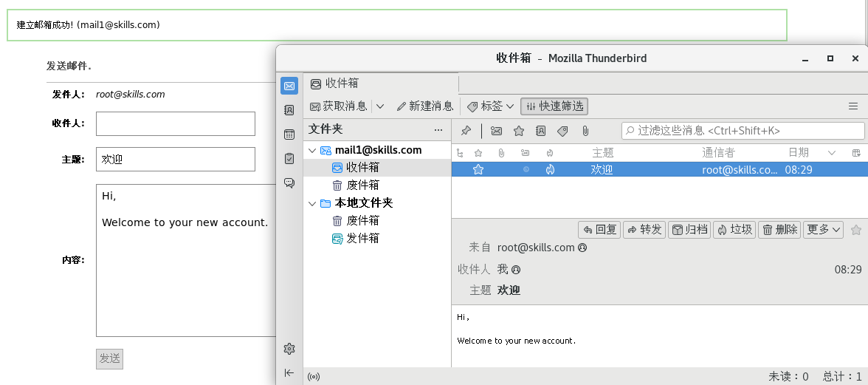This screenshot has height=385, width=868.
Task: Open the Tasks space icon
Action: click(289, 159)
